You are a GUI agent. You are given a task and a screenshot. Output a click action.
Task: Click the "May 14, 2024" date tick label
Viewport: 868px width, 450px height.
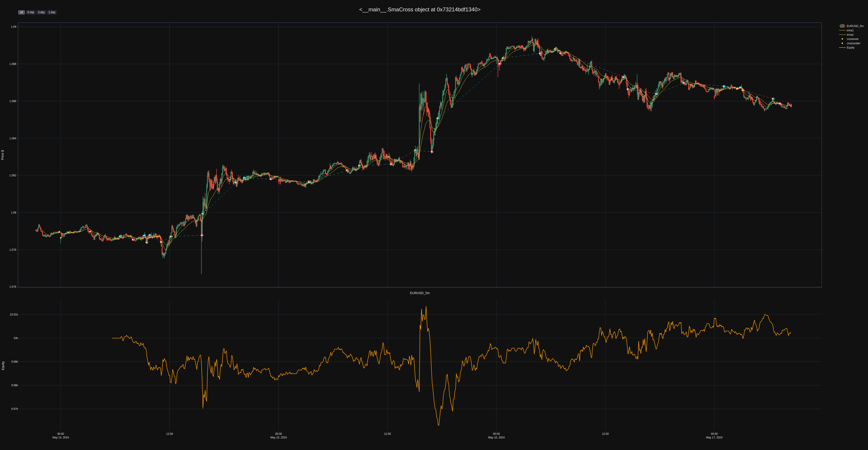(x=61, y=438)
